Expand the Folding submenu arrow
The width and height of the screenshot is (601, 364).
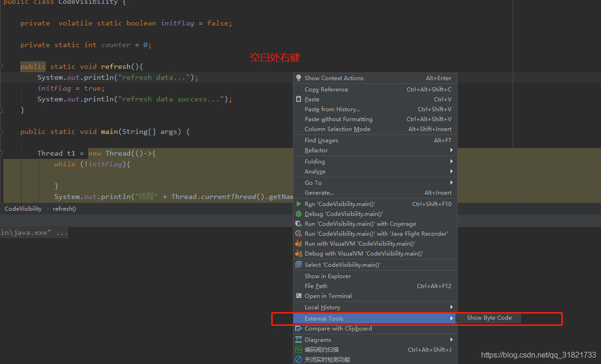pos(451,162)
